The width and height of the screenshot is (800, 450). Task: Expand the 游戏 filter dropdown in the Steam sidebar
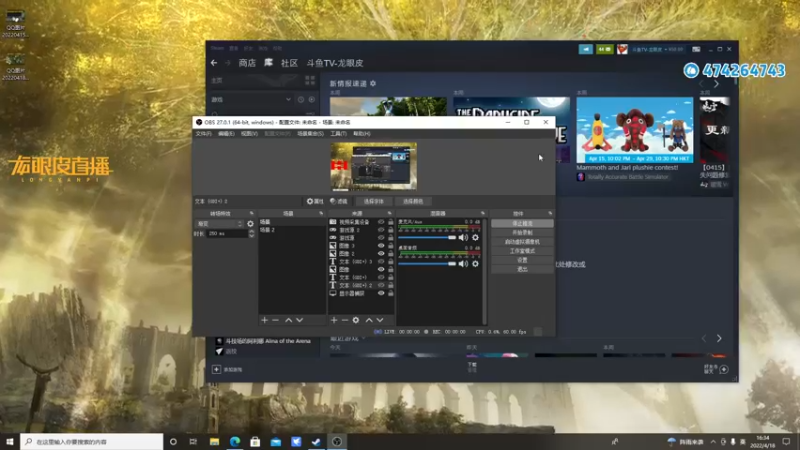click(x=288, y=99)
